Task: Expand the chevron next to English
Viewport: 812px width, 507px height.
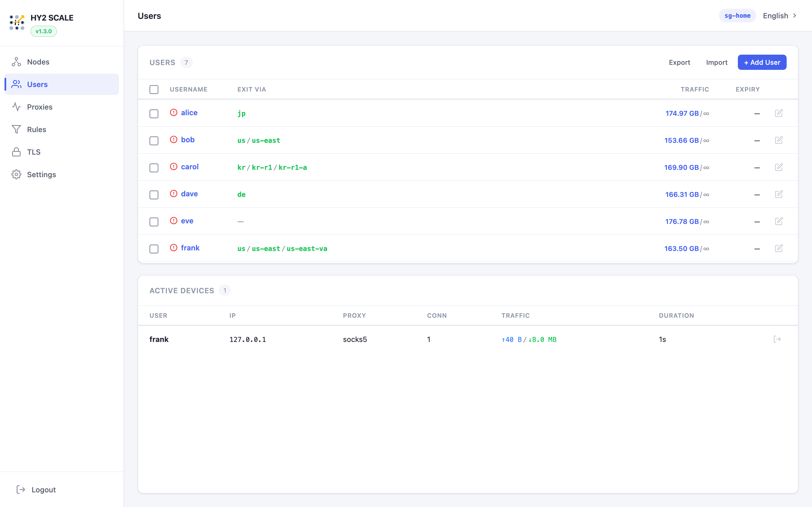Action: pos(795,16)
